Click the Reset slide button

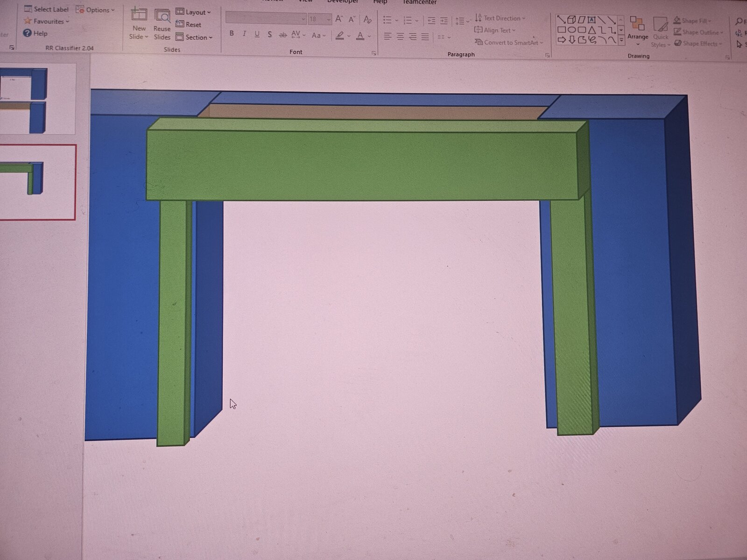coord(189,25)
